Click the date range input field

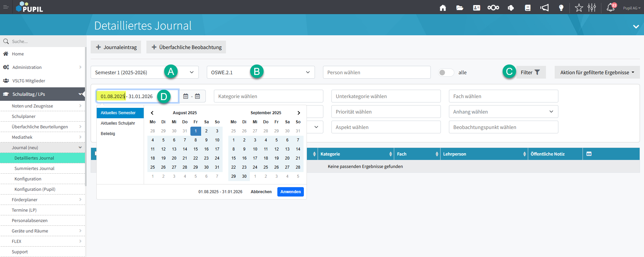click(x=137, y=96)
